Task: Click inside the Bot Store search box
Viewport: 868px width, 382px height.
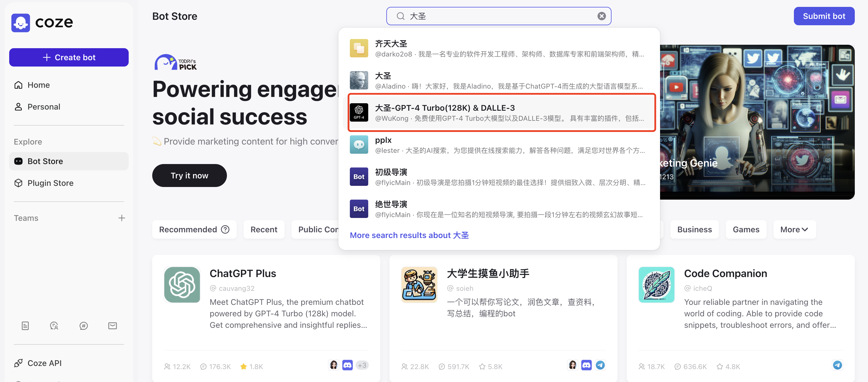Action: [x=499, y=16]
